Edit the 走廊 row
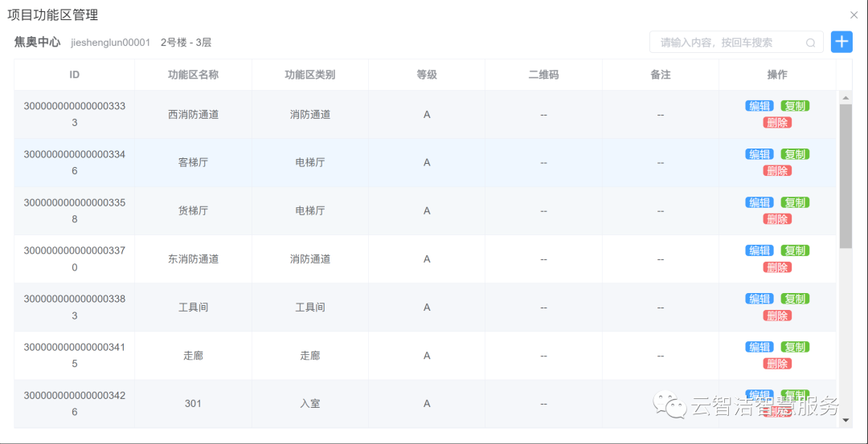 click(x=759, y=347)
